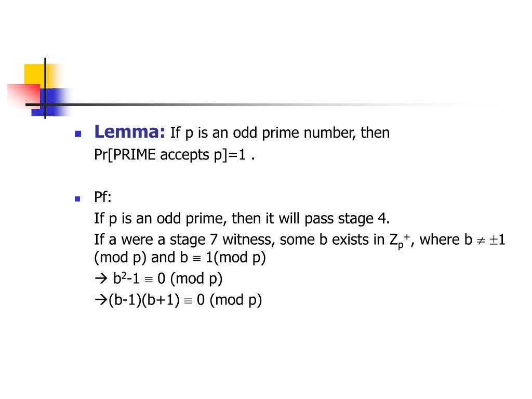Click the arrow before (b-1)(b+1) line

pos(101,300)
